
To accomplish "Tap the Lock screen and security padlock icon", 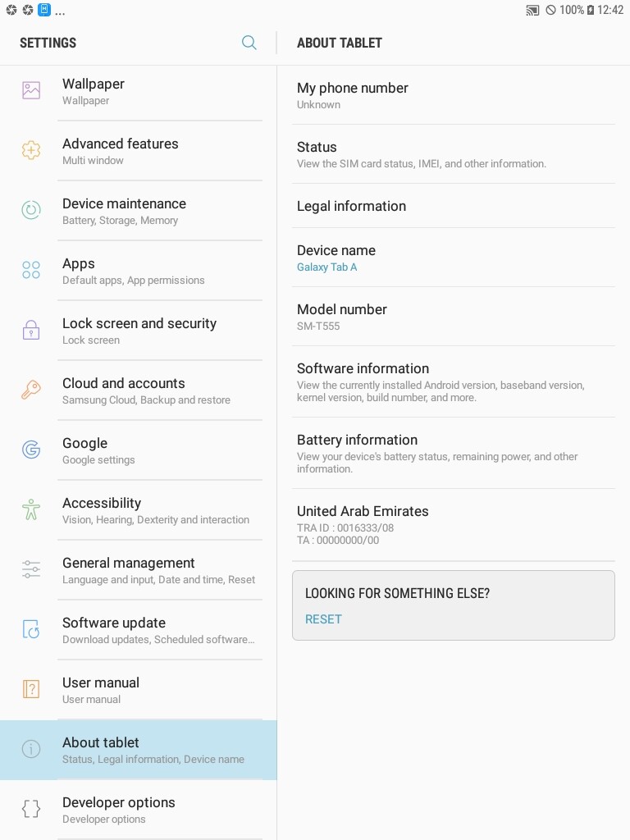I will (x=31, y=330).
